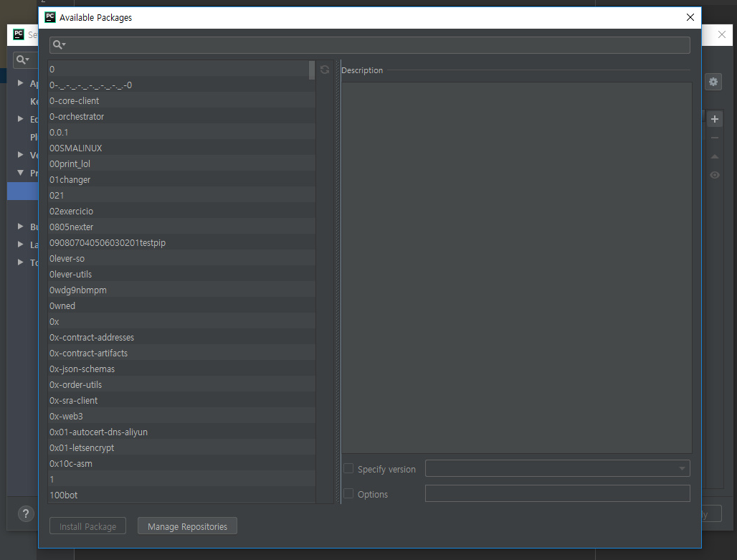Select package '0-orchestrator'
Image resolution: width=737 pixels, height=560 pixels.
(181, 117)
